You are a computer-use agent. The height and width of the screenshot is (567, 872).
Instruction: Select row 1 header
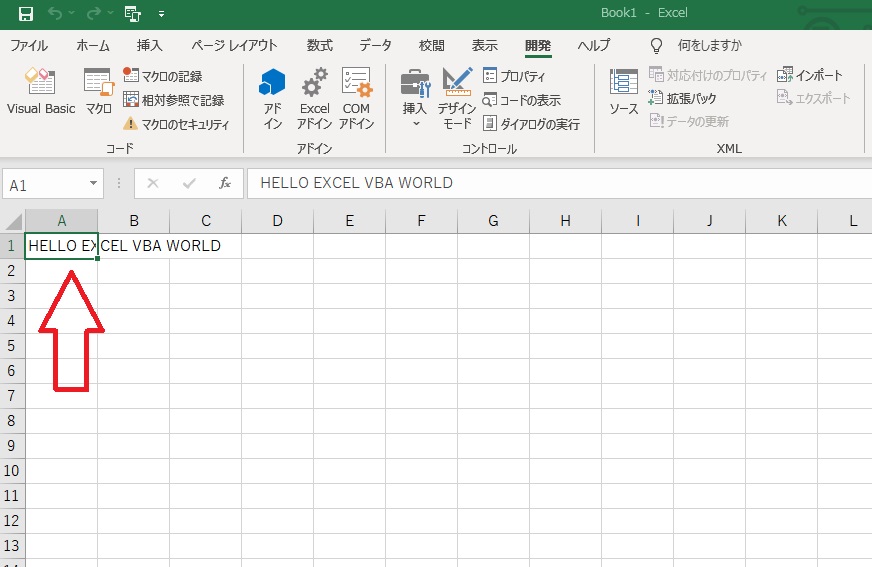click(x=12, y=246)
